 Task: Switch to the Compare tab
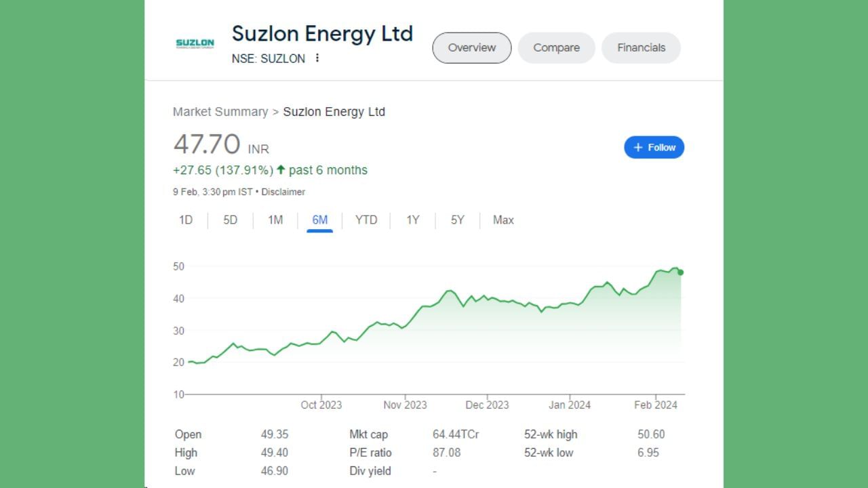pos(556,47)
